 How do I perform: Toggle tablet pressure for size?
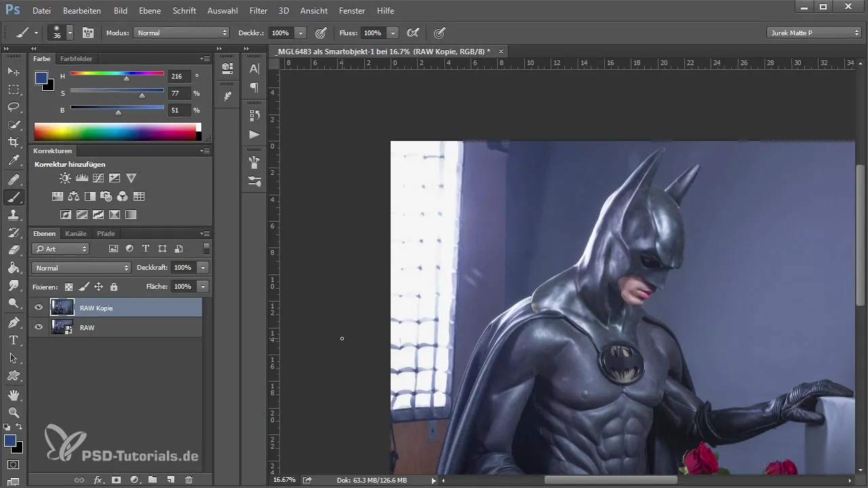[439, 33]
